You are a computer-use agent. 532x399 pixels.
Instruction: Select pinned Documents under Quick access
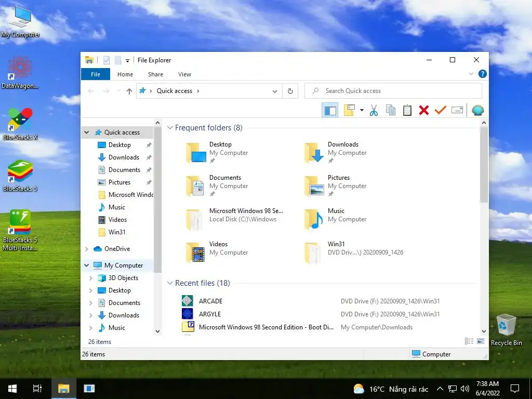pos(124,170)
